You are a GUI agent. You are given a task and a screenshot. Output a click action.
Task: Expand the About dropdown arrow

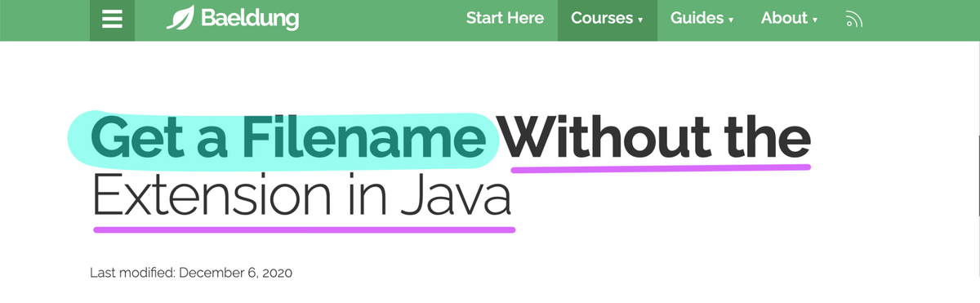click(815, 20)
